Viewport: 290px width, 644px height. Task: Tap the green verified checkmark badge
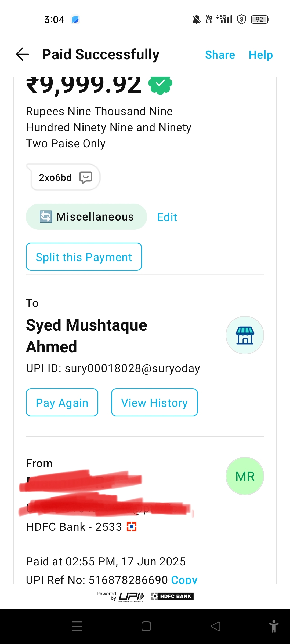(x=160, y=84)
